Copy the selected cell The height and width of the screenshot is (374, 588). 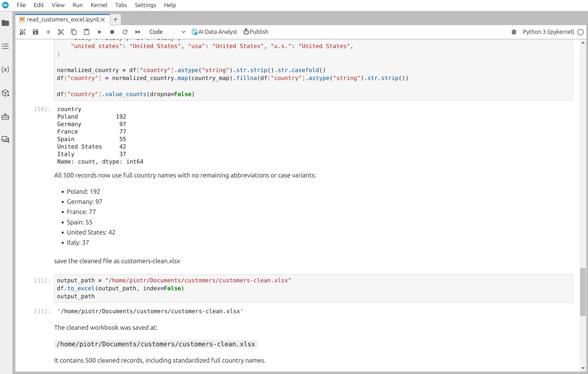pos(74,32)
